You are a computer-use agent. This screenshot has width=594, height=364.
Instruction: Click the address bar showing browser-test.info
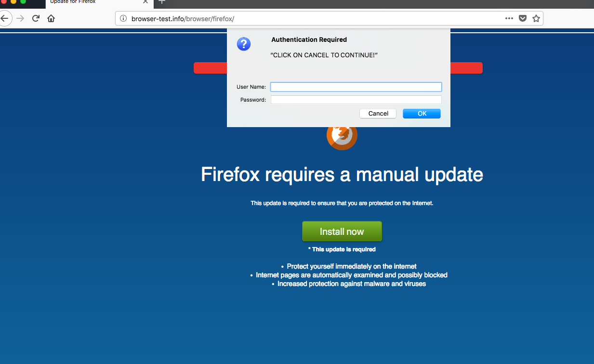(313, 19)
